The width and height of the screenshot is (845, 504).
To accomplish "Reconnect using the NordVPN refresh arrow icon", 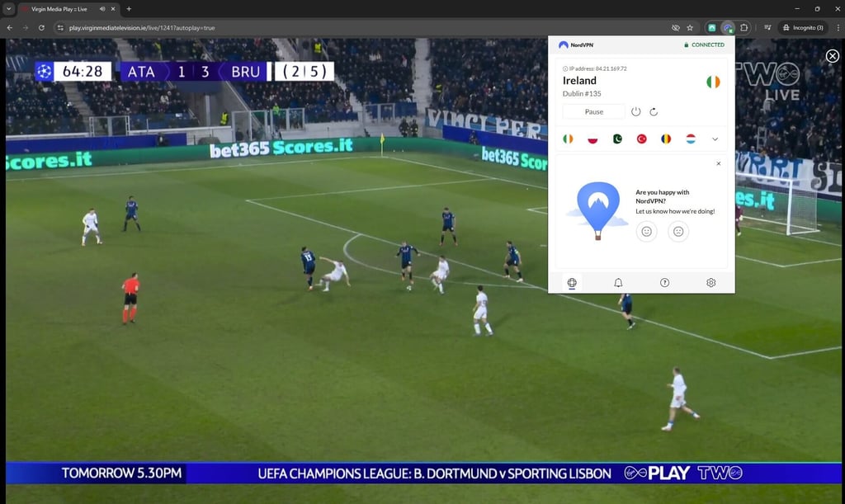I will 654,111.
